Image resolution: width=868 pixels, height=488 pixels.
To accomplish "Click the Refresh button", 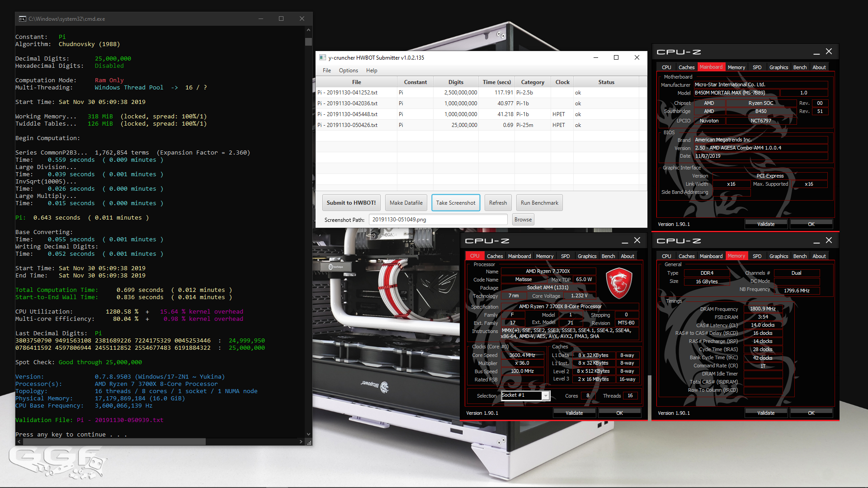I will (498, 203).
